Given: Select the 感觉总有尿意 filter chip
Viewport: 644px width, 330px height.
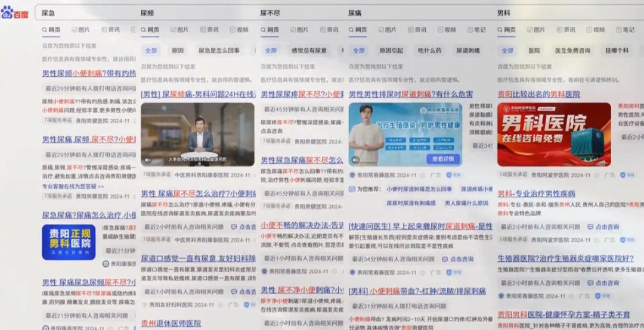Looking at the screenshot, I should 309,51.
